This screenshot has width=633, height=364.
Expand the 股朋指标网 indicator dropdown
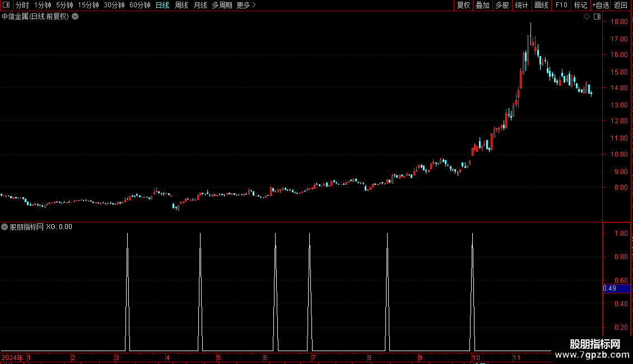4,227
